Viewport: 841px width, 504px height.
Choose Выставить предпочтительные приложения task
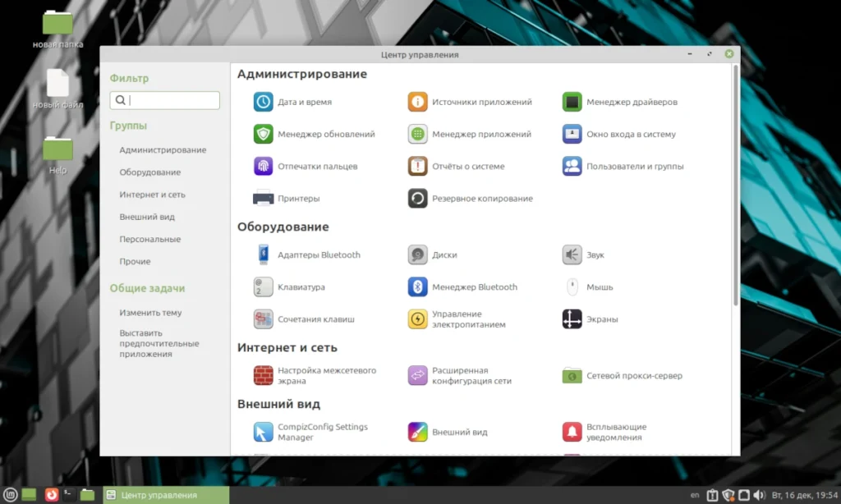pos(159,343)
